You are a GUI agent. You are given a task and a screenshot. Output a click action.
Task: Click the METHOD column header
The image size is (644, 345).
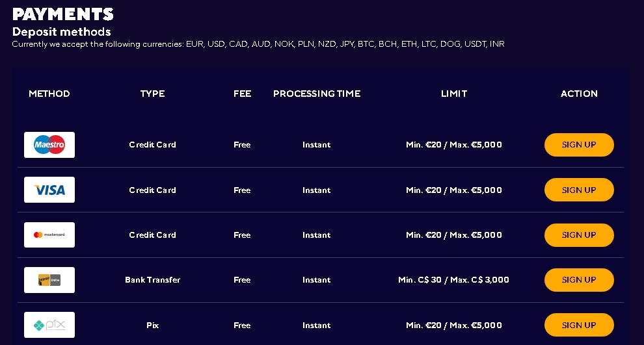(49, 94)
